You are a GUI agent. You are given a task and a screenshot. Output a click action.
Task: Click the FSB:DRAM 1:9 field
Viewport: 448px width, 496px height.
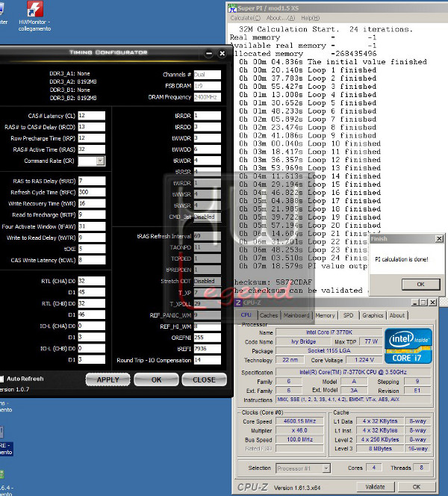[208, 86]
